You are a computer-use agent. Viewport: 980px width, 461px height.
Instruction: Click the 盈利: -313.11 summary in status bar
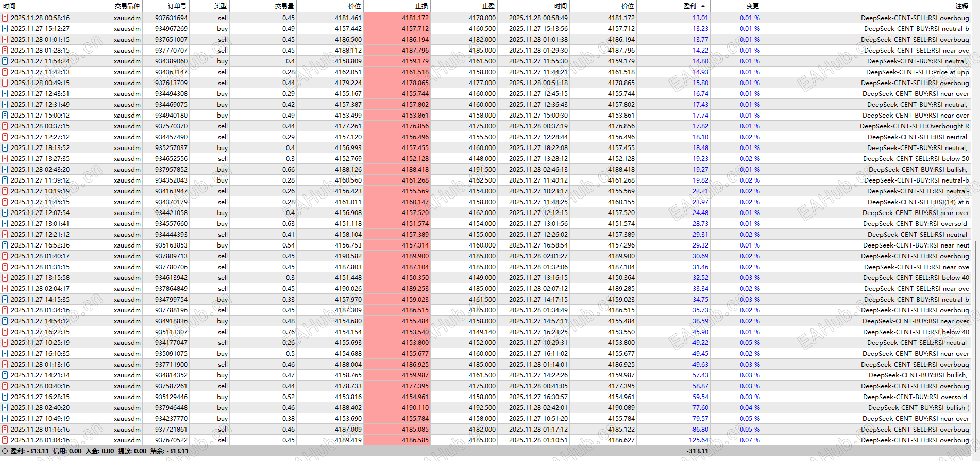[29, 451]
